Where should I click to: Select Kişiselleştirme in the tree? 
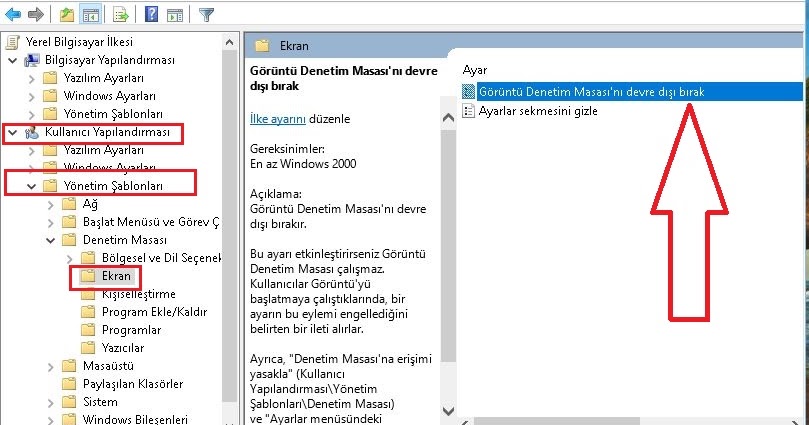click(x=139, y=294)
